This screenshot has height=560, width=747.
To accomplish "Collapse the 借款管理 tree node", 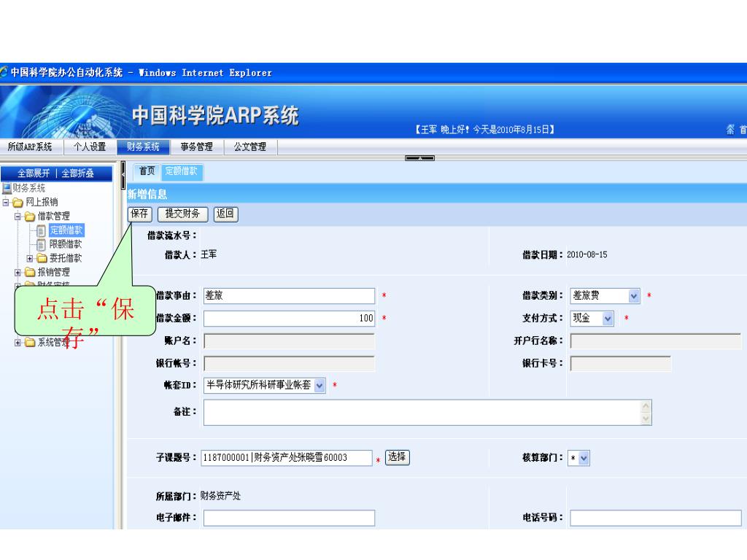I will coord(18,217).
